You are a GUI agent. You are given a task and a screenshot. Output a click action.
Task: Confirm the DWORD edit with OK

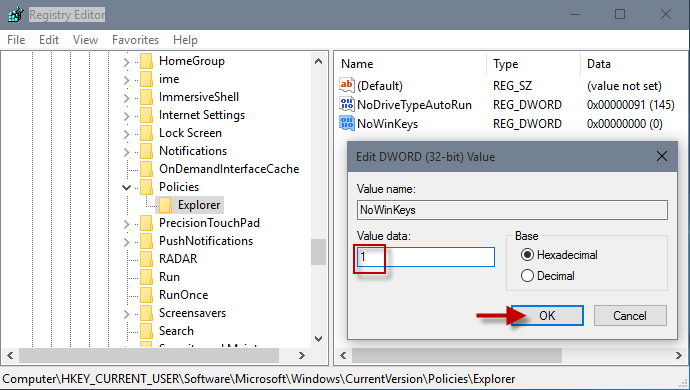click(x=547, y=316)
